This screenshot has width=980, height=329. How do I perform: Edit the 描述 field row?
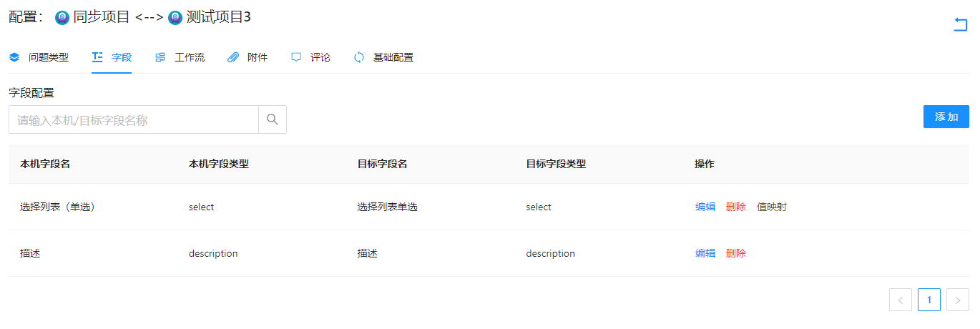pos(705,253)
